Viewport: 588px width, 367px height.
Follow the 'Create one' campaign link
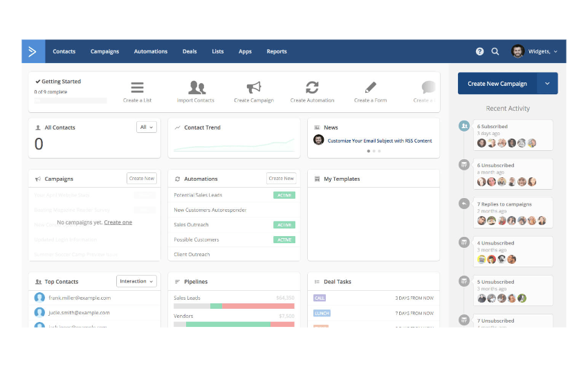click(118, 222)
